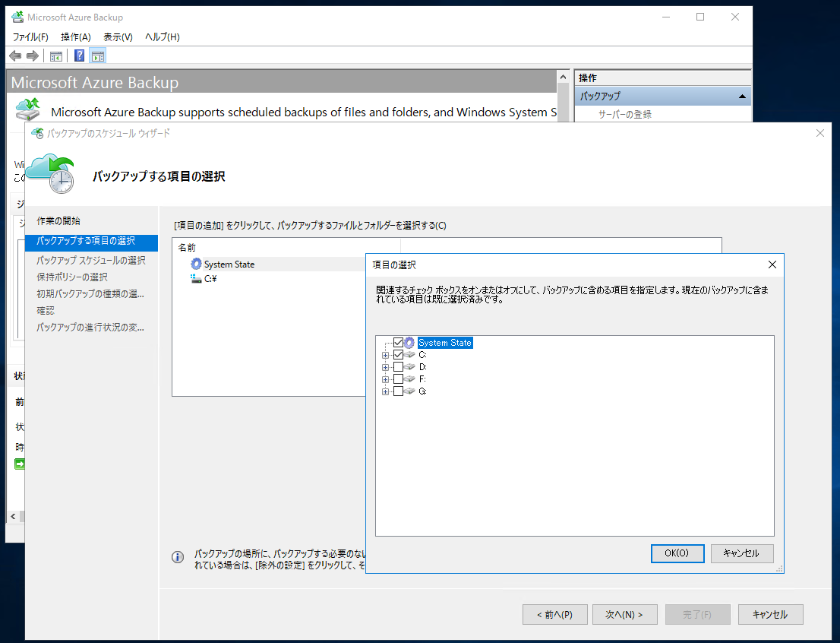
Task: Expand the G: drive tree node
Action: pos(385,391)
